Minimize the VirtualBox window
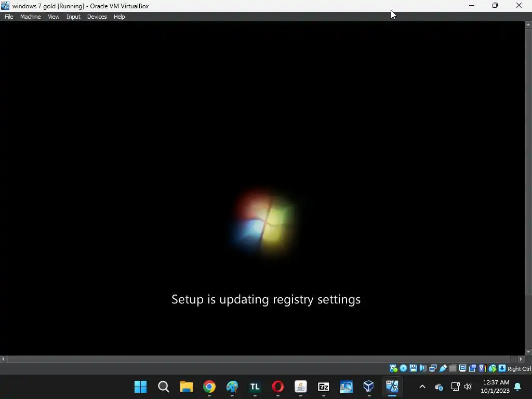This screenshot has width=532, height=399. click(x=472, y=6)
